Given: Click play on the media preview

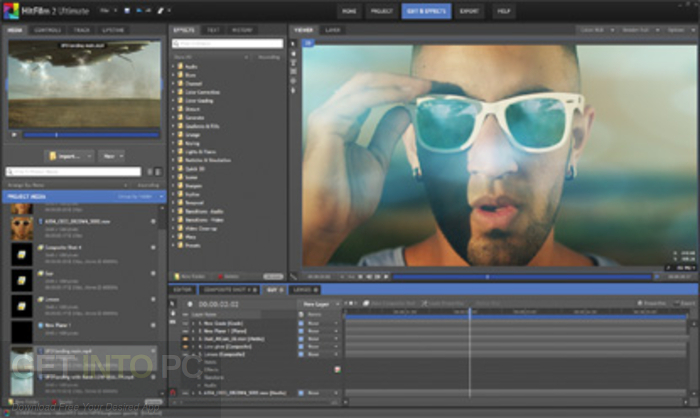Looking at the screenshot, I should pyautogui.click(x=14, y=134).
